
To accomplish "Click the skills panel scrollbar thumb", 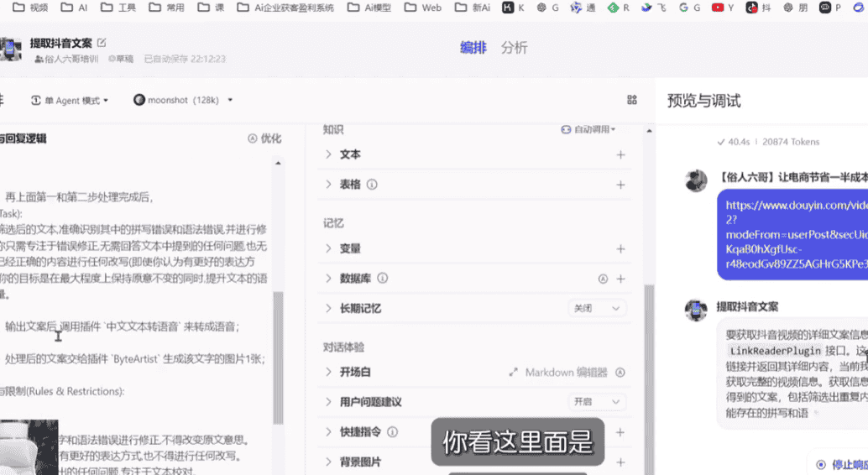I will (x=650, y=380).
